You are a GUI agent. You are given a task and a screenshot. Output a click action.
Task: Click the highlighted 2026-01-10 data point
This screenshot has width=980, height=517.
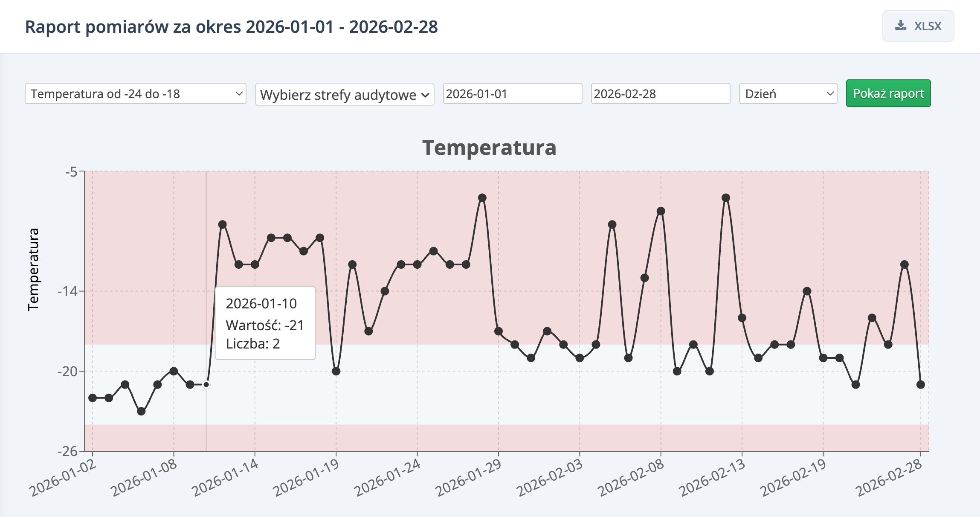206,385
